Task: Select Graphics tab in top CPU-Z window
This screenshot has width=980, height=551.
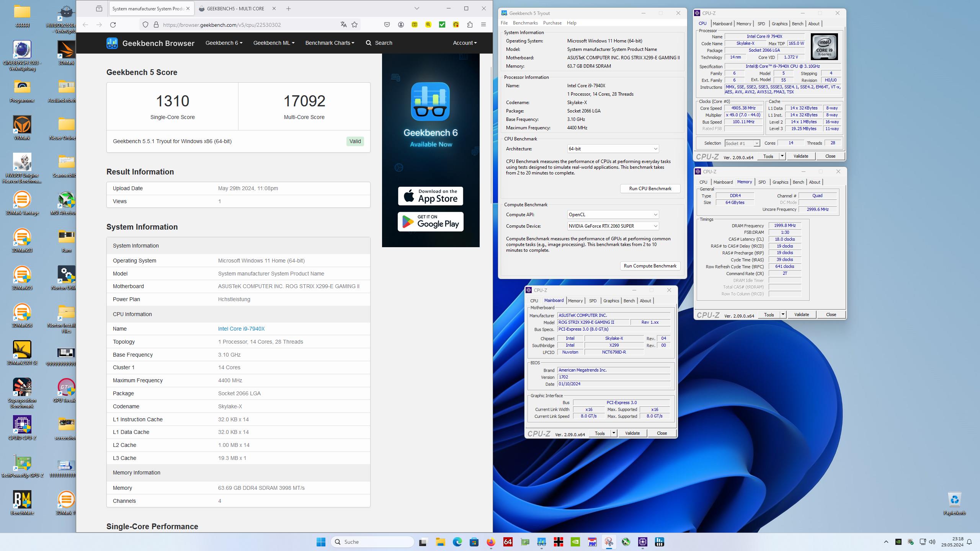Action: click(x=779, y=24)
